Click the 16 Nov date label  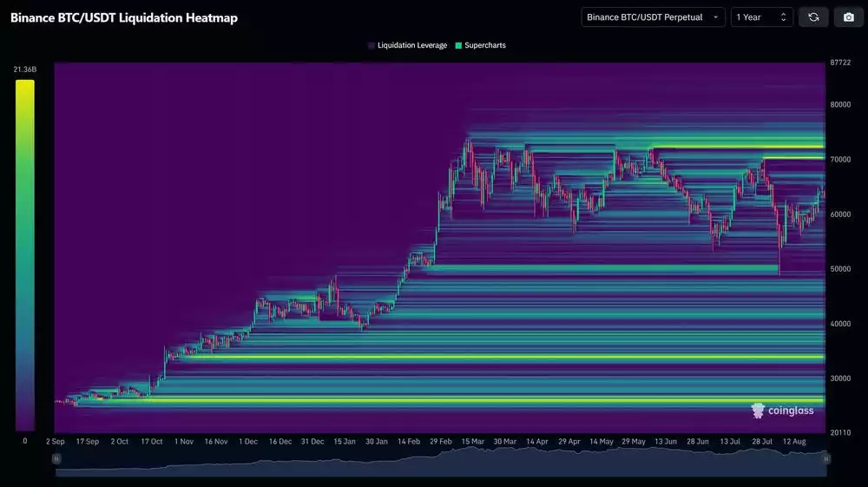pyautogui.click(x=216, y=442)
